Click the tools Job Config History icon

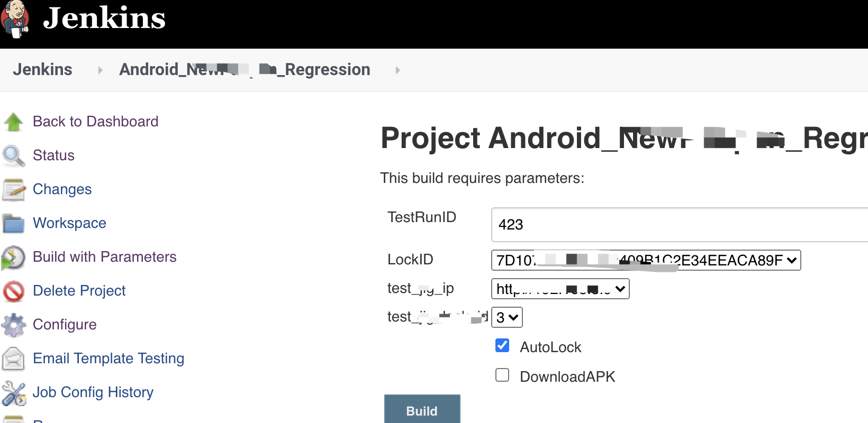point(13,393)
